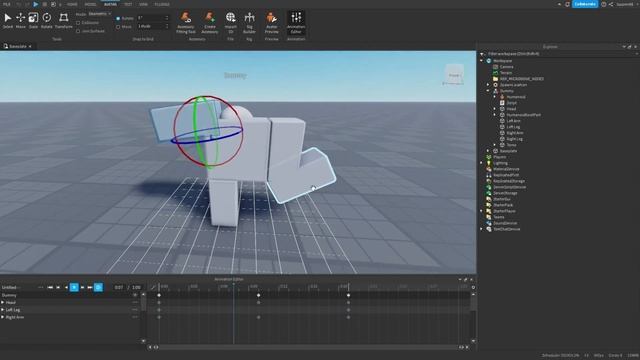This screenshot has height=360, width=640.
Task: Go to the next keyframe
Action: click(82, 287)
